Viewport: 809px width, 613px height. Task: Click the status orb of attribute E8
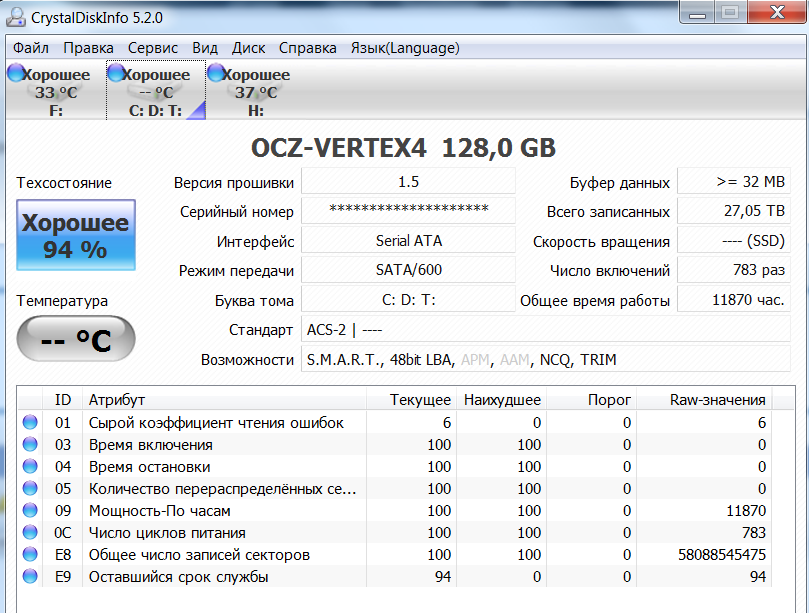[x=30, y=554]
